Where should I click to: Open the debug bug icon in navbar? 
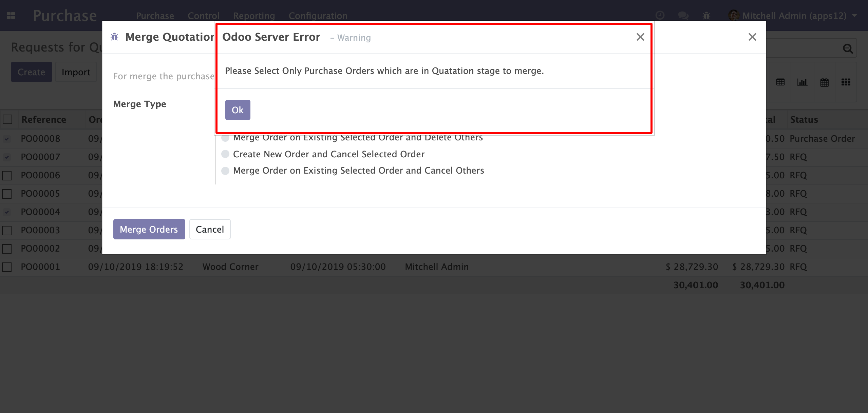point(706,16)
